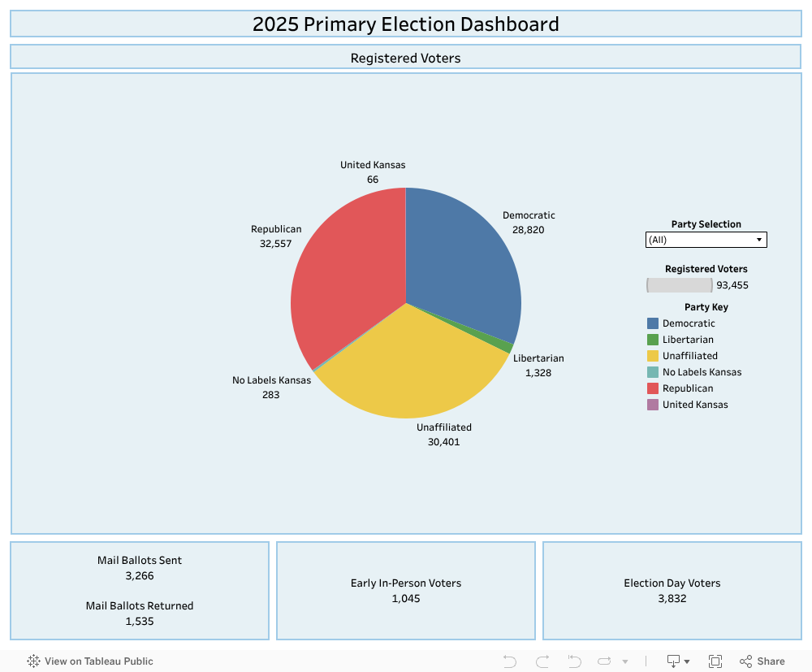This screenshot has width=812, height=672.
Task: Click the Refresh data icon
Action: (x=604, y=661)
